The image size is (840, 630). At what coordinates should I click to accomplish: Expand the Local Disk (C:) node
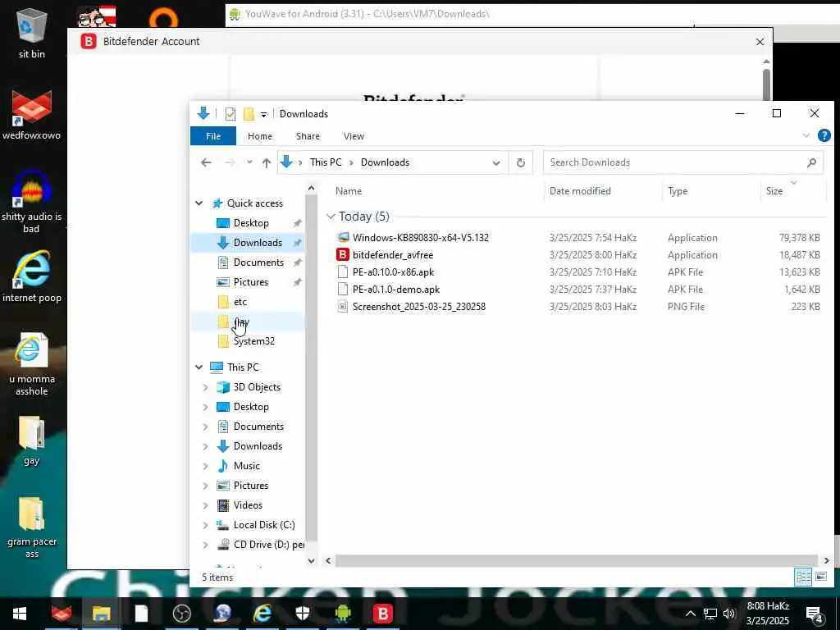click(x=205, y=525)
